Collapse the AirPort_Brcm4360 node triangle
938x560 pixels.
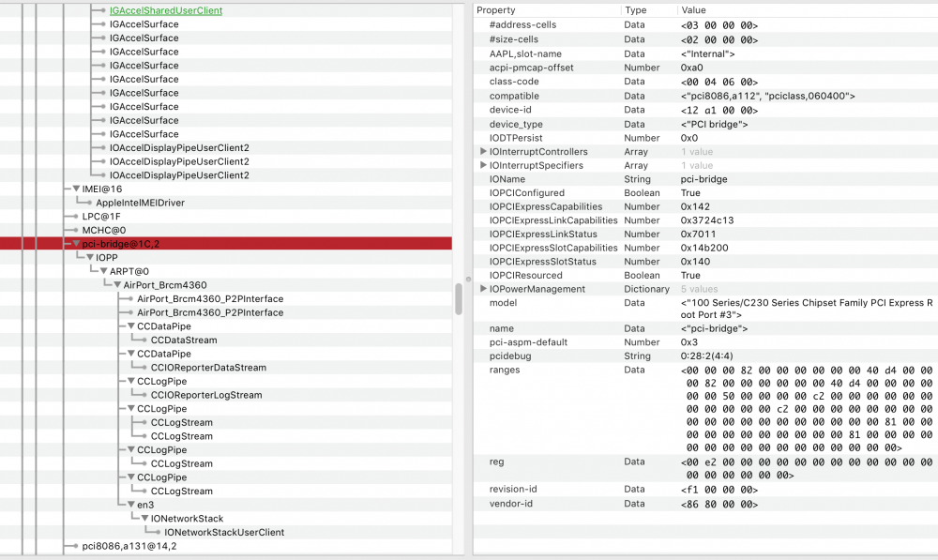tap(118, 285)
